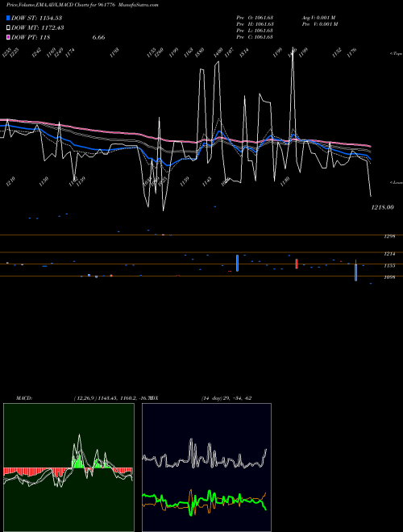Click the 'Pre C: 1061.63' close value
Viewport: 403px width, 532px height.
(x=255, y=36)
